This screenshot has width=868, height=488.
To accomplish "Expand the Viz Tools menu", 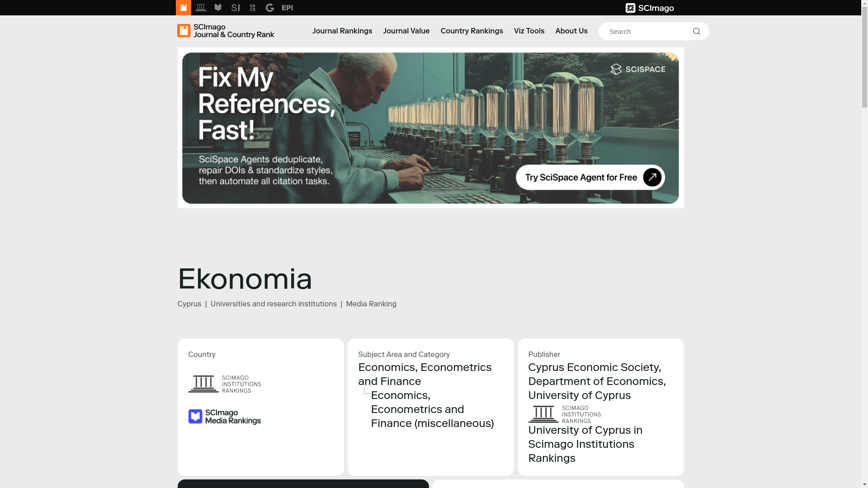I will point(529,31).
